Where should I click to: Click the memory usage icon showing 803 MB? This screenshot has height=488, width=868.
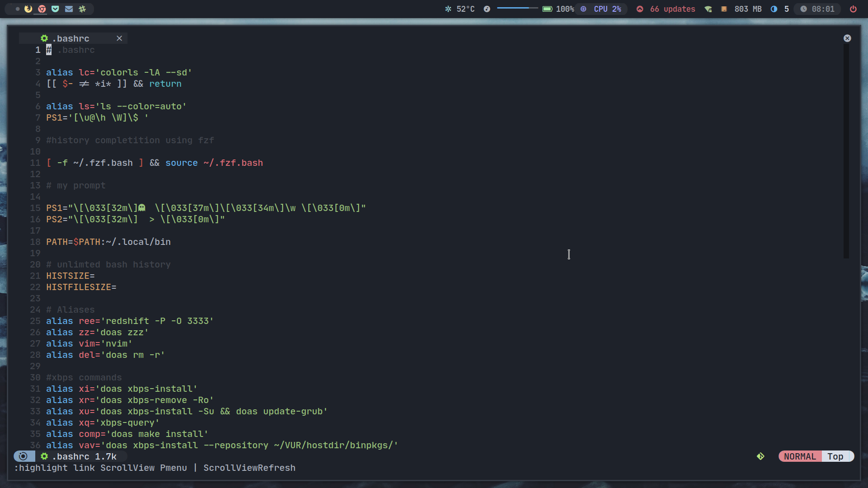724,9
